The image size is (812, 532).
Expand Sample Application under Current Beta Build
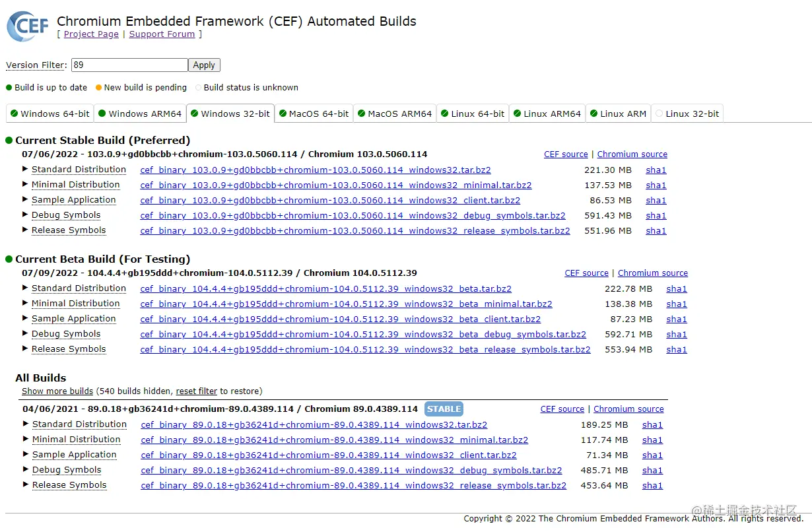pos(74,319)
